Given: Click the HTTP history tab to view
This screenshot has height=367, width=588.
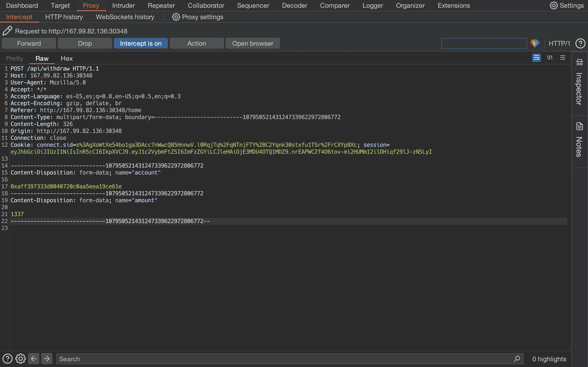Looking at the screenshot, I should coord(64,17).
